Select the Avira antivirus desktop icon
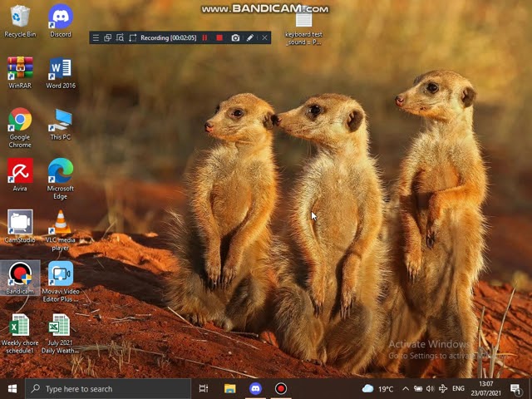This screenshot has height=399, width=532. click(x=20, y=175)
